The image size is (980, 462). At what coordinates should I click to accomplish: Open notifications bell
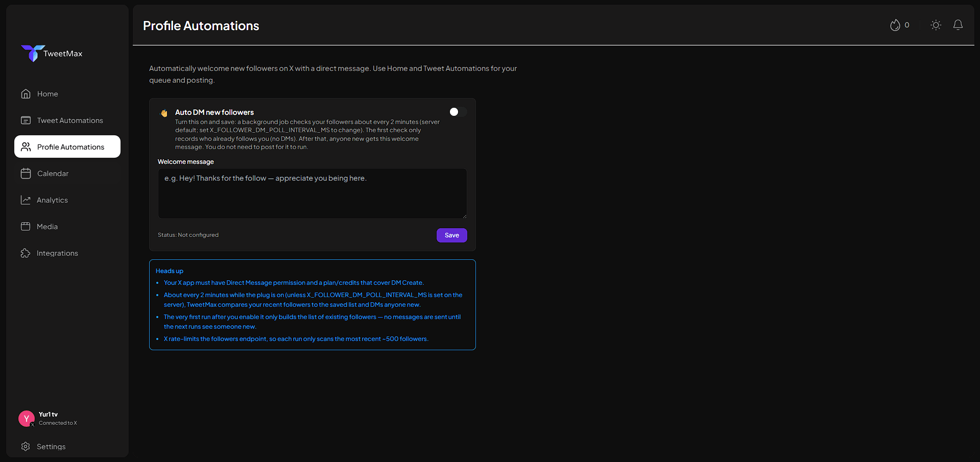pyautogui.click(x=958, y=25)
